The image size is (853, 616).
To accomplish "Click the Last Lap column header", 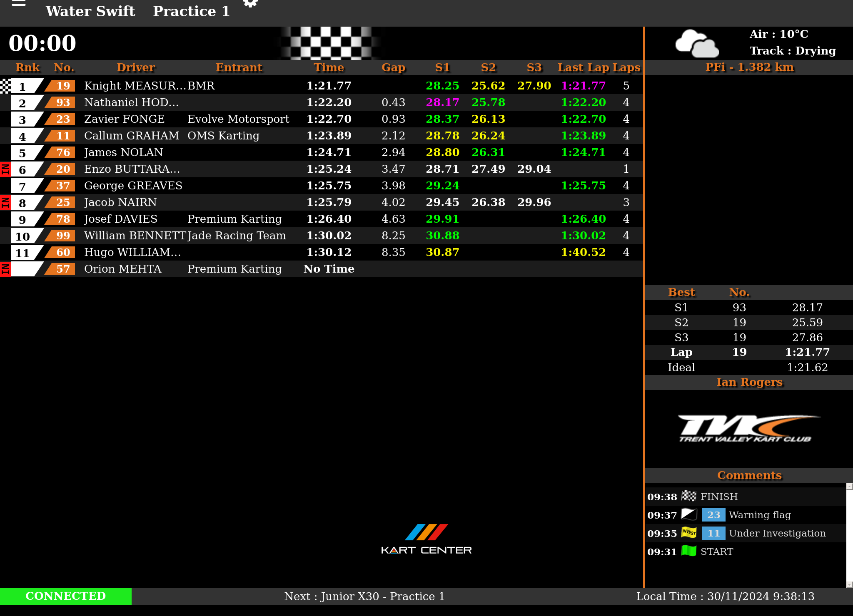I will pos(583,67).
